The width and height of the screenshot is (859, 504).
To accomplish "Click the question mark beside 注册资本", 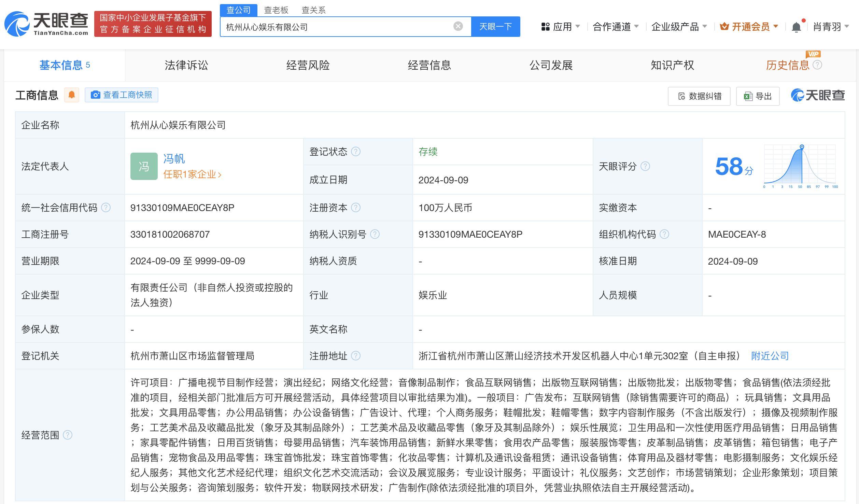I will [356, 207].
